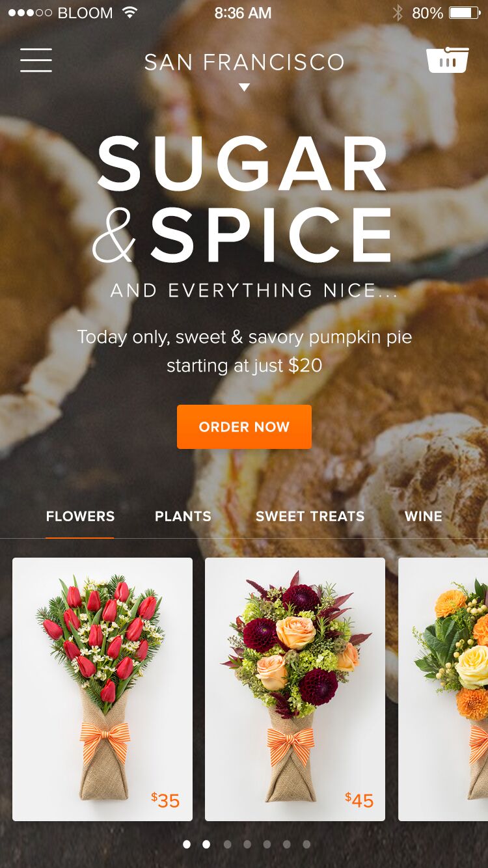
Task: Tap the Order Now button
Action: (x=244, y=427)
